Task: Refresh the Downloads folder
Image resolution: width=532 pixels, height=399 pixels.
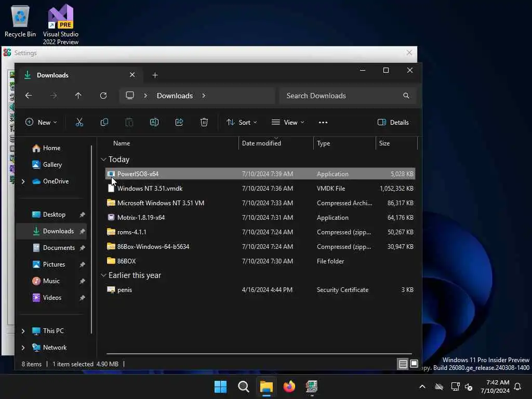Action: [x=103, y=96]
